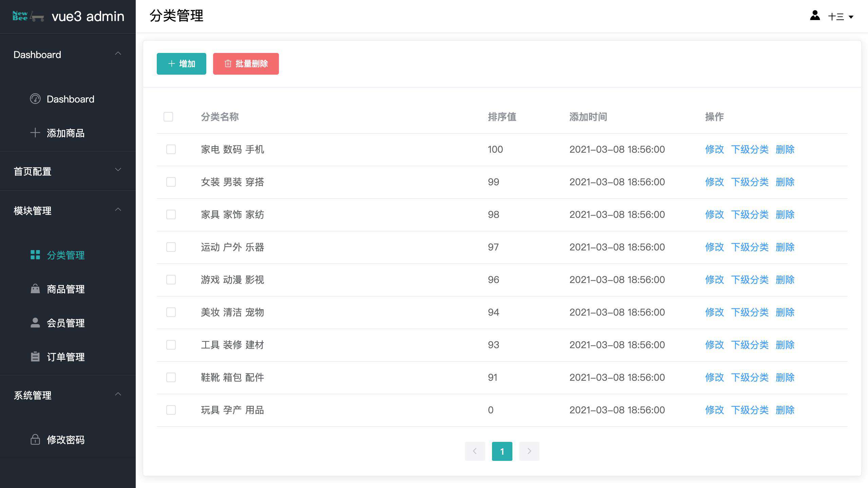Click the 批量删除 button
This screenshot has height=488, width=868.
[x=246, y=64]
